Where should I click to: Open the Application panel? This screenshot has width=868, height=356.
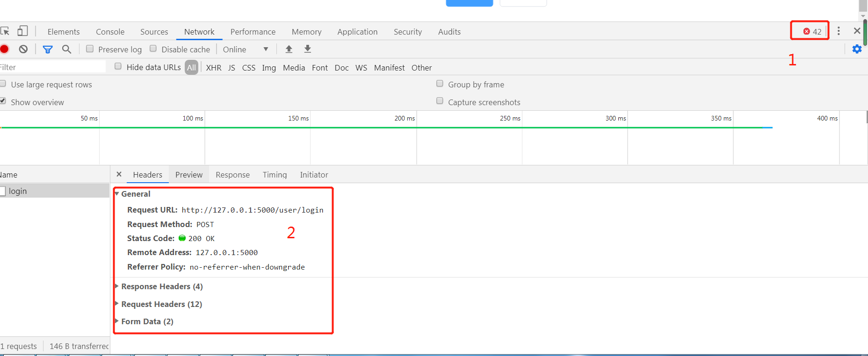tap(357, 32)
